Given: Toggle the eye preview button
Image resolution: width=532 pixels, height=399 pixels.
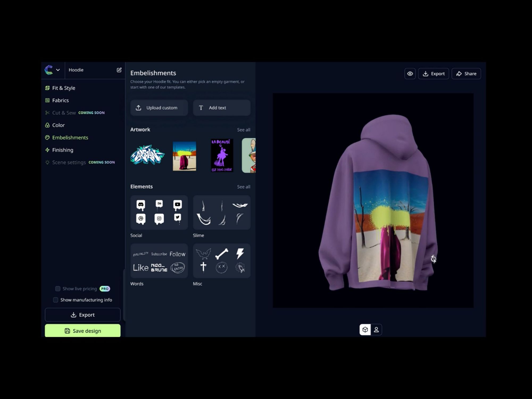Looking at the screenshot, I should [410, 74].
